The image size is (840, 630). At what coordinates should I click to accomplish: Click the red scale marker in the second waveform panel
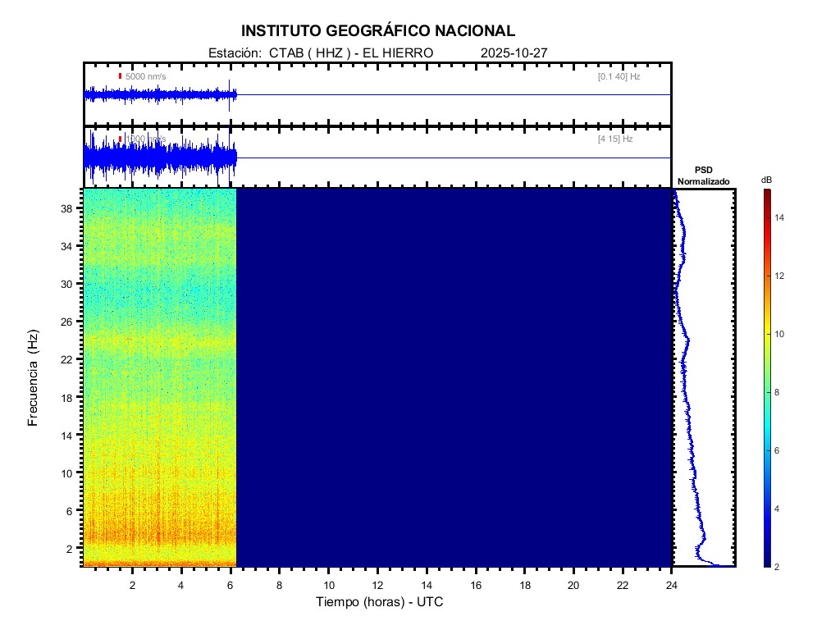pos(120,139)
